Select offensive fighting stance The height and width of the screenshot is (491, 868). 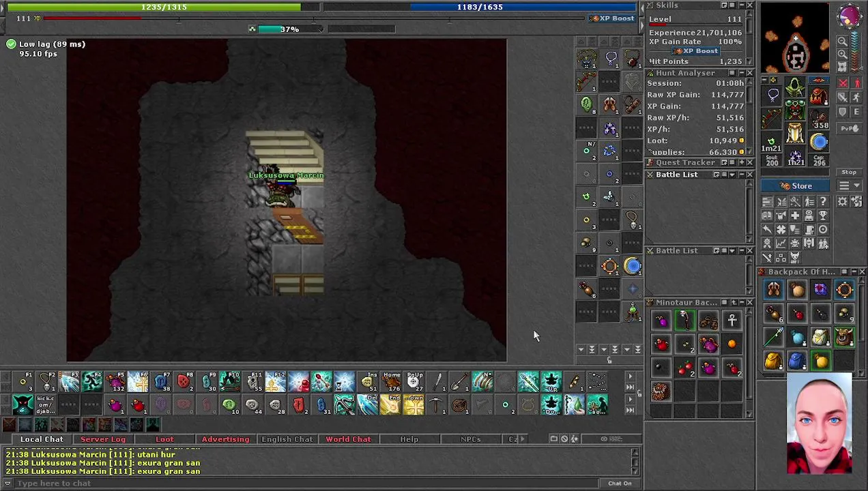(x=842, y=83)
